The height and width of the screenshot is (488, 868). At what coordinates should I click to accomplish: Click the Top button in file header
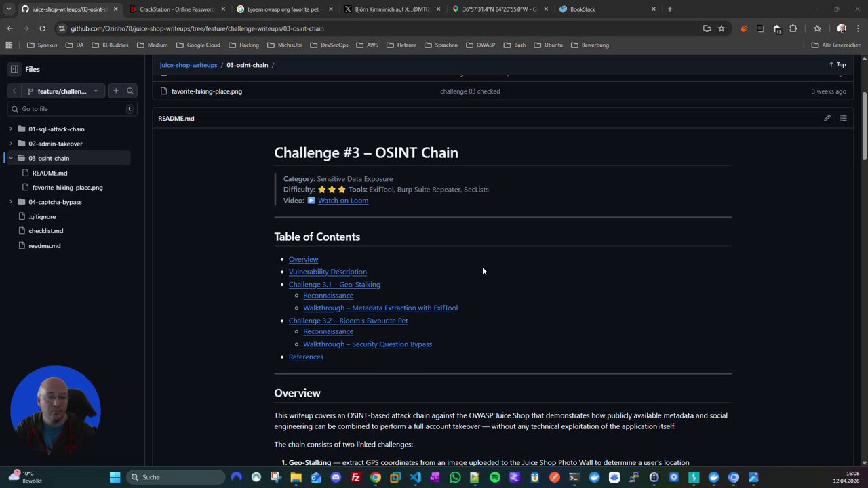point(837,65)
